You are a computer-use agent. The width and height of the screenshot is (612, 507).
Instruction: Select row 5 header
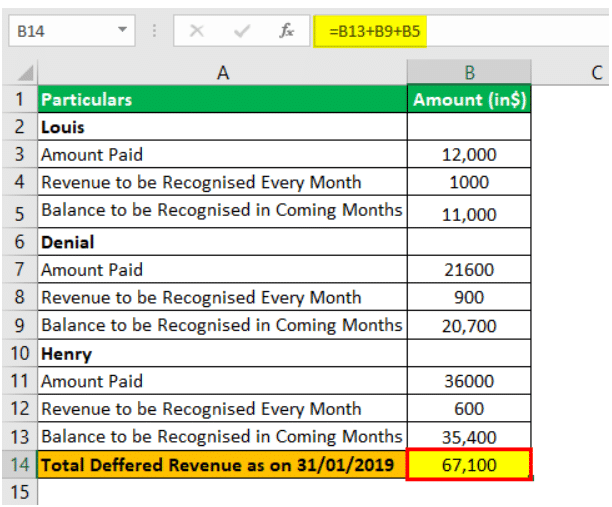tap(20, 212)
